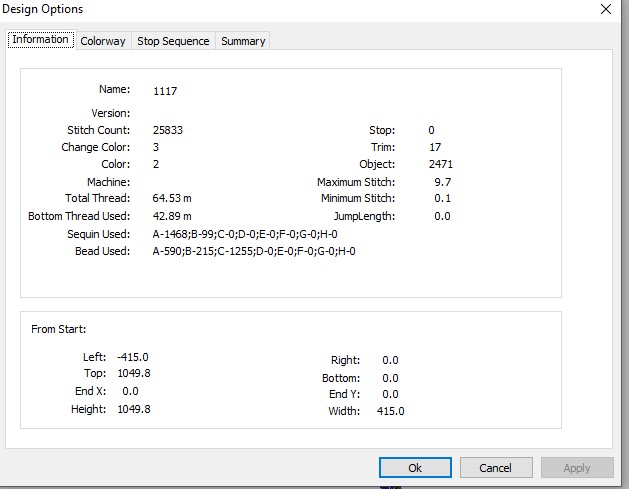Select the Summary tab
Image resolution: width=629 pixels, height=489 pixels.
click(243, 41)
